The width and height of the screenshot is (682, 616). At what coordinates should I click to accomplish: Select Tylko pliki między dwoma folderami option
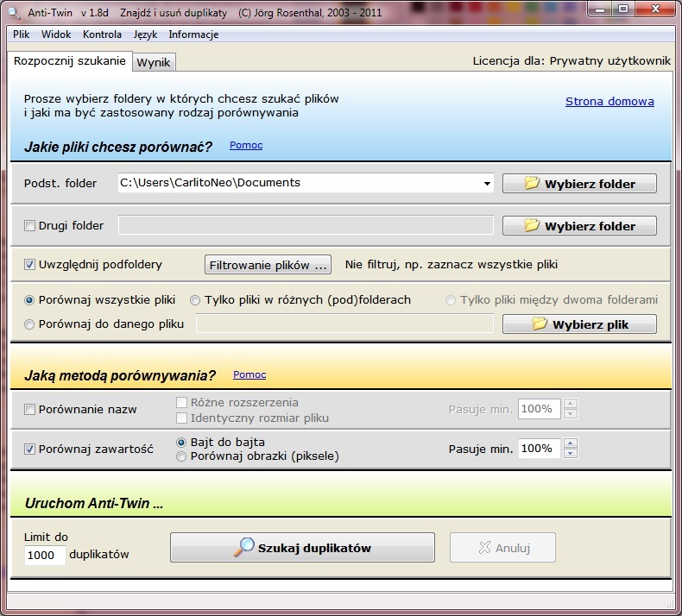(x=451, y=300)
